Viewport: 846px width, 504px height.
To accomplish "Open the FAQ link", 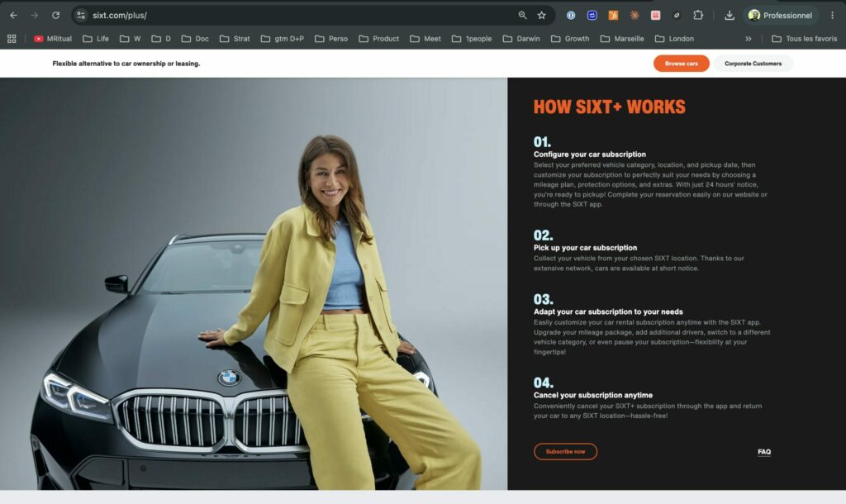I will pyautogui.click(x=764, y=452).
